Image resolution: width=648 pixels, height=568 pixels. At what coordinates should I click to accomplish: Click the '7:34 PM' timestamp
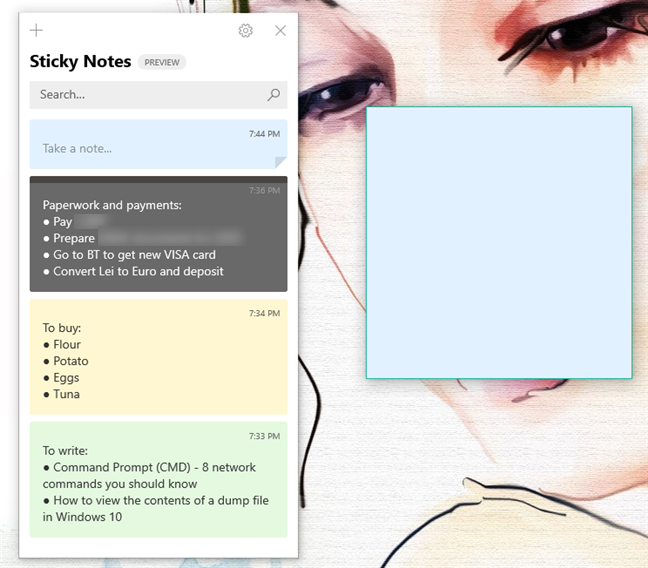click(264, 313)
